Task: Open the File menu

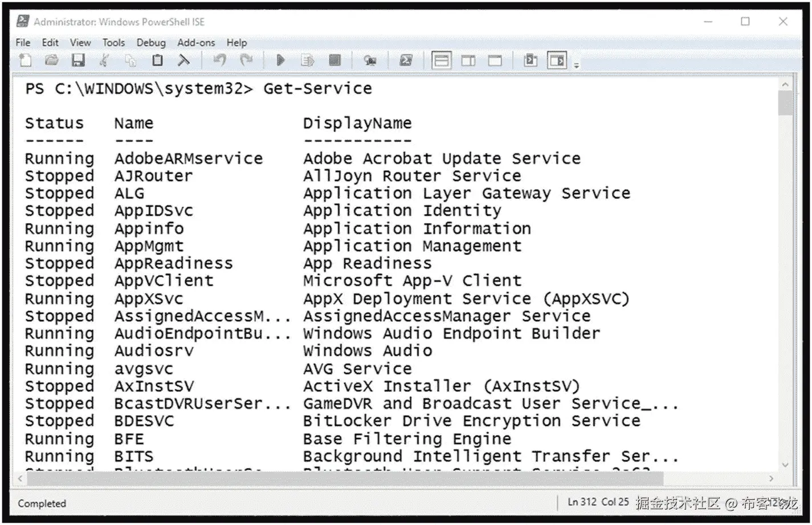Action: pyautogui.click(x=23, y=43)
